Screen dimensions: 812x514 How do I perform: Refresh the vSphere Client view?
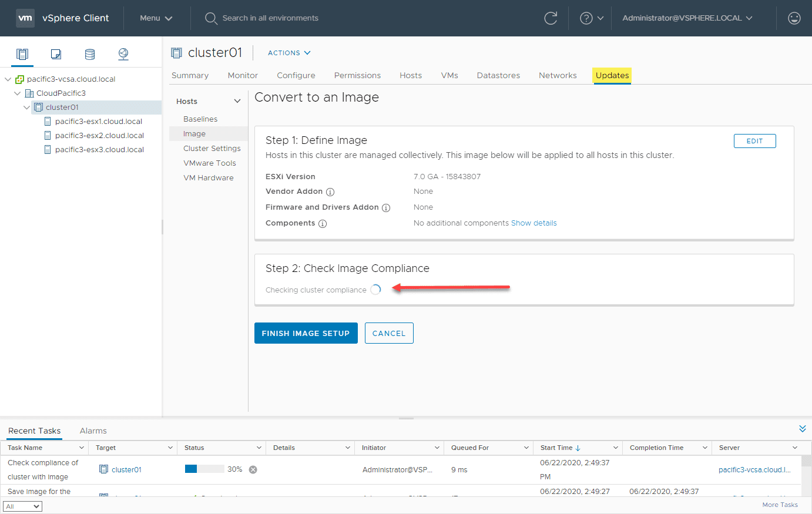[x=551, y=18]
